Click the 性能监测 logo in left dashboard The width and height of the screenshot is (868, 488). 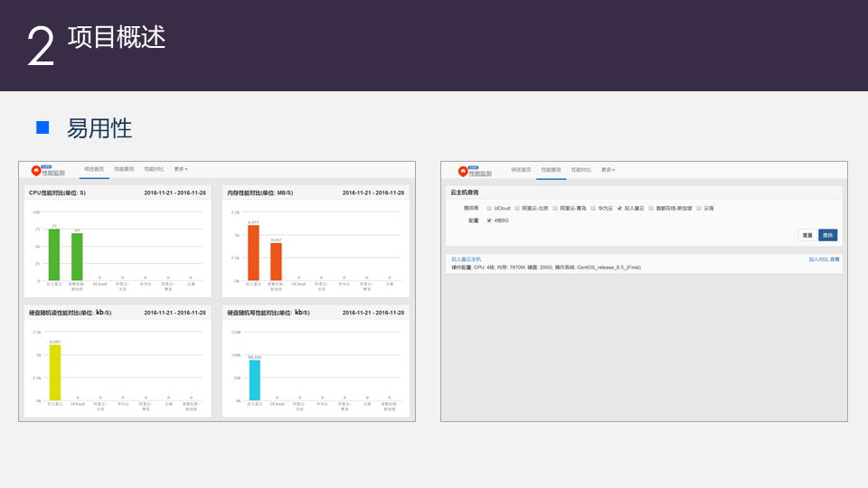point(48,171)
